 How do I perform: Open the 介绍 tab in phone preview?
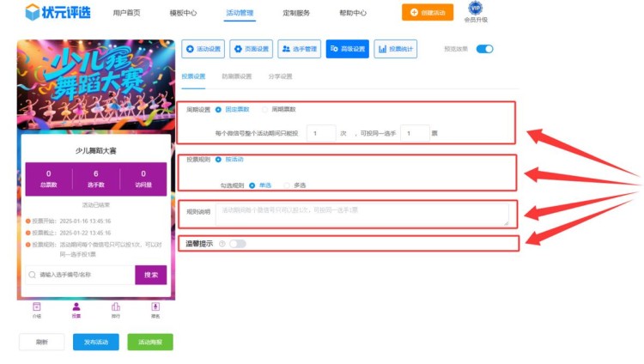[x=37, y=309]
